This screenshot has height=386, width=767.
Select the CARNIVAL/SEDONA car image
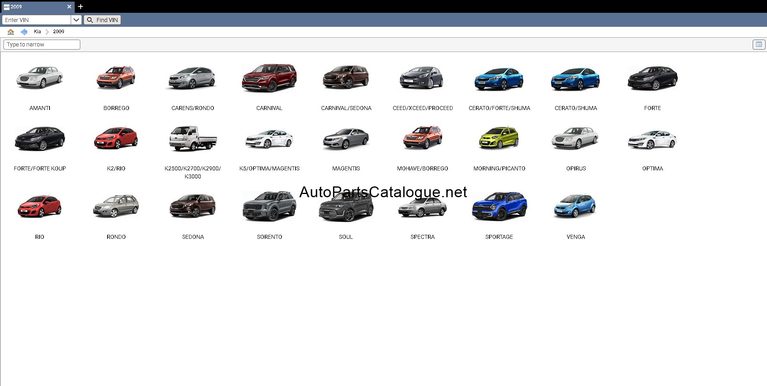(346, 77)
